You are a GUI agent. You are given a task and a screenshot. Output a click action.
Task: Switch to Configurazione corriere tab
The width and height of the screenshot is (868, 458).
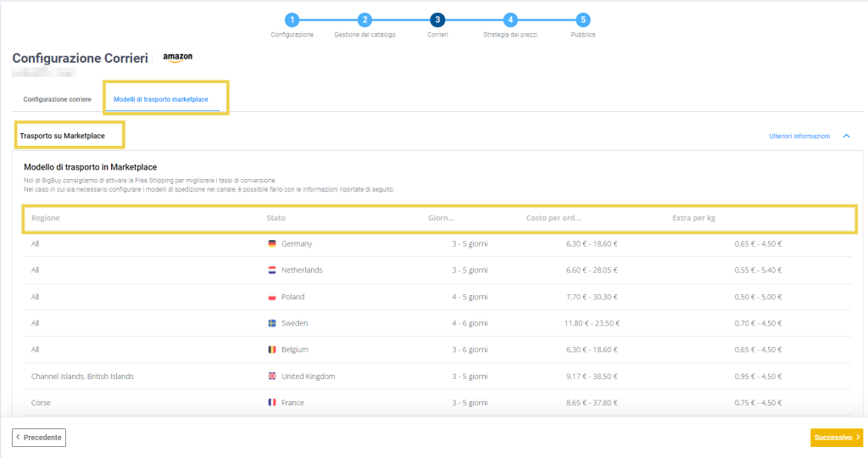point(57,99)
